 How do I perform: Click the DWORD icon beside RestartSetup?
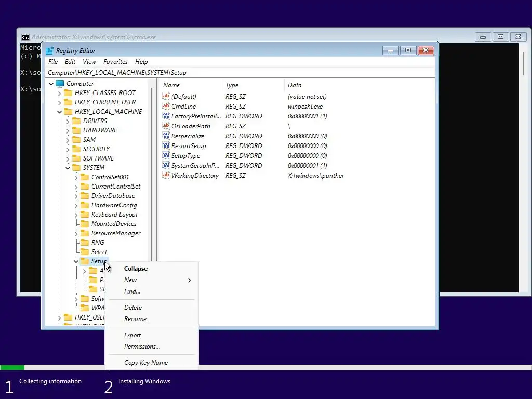point(166,145)
